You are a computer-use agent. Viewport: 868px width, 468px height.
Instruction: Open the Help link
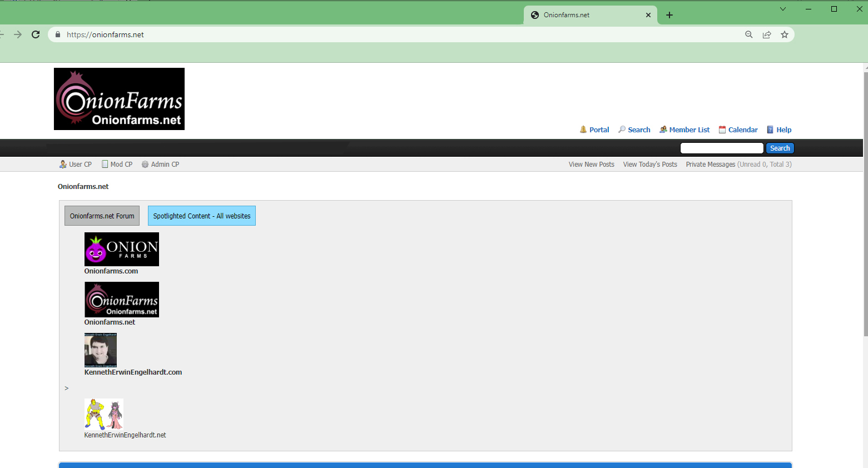click(784, 130)
